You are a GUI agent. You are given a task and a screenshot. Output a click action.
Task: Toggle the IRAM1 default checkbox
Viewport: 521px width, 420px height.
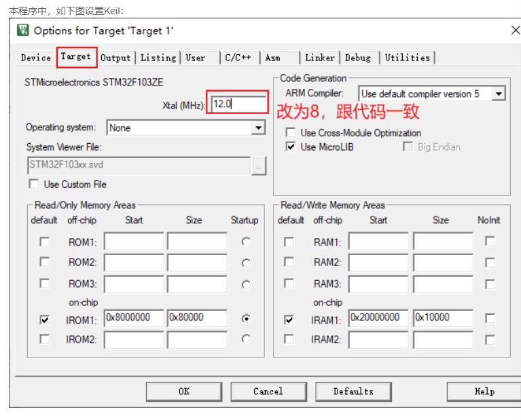coord(289,320)
